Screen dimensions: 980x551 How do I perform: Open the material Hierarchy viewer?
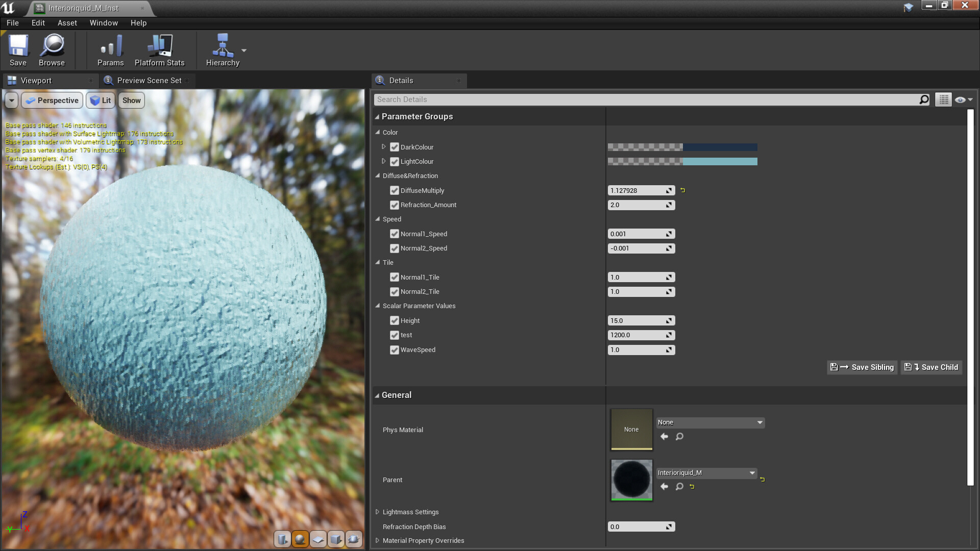[x=222, y=49]
